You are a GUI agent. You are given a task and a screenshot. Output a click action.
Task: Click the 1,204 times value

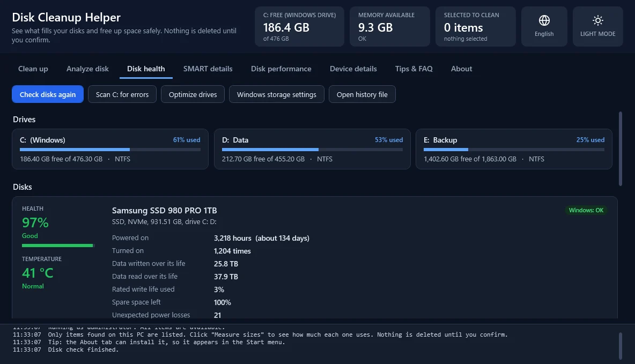click(x=232, y=251)
